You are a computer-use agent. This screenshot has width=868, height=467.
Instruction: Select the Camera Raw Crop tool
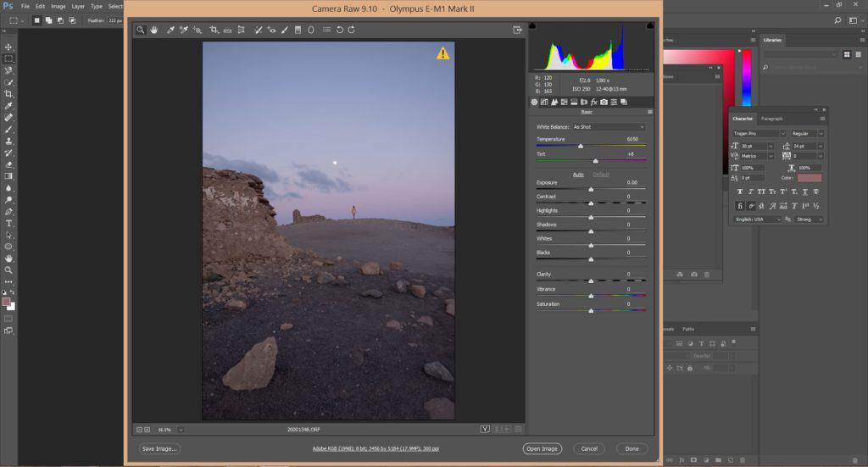click(x=214, y=30)
